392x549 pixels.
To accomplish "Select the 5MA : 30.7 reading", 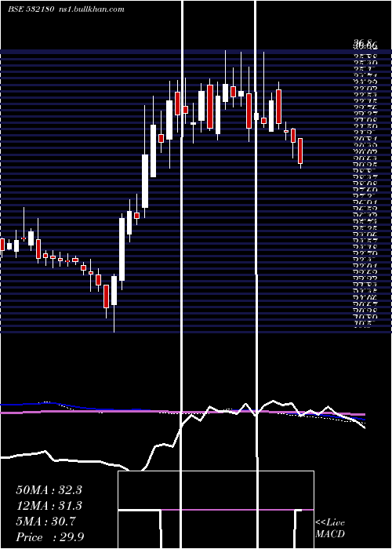I will (45, 522).
